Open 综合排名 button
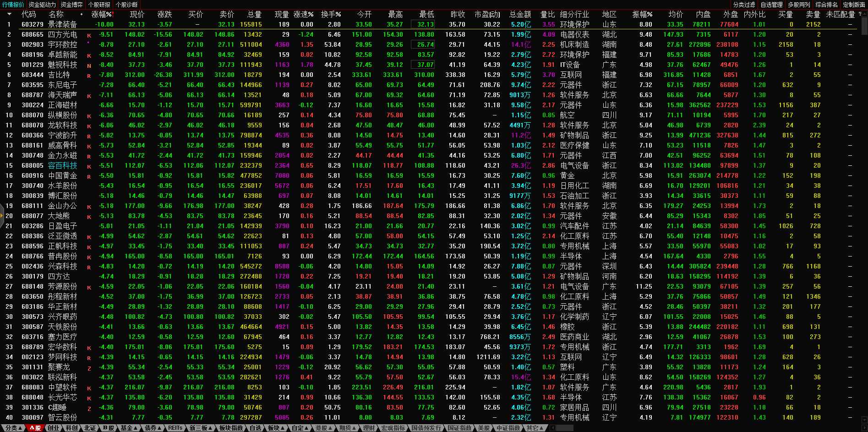This screenshot has height=432, width=868. click(x=826, y=5)
